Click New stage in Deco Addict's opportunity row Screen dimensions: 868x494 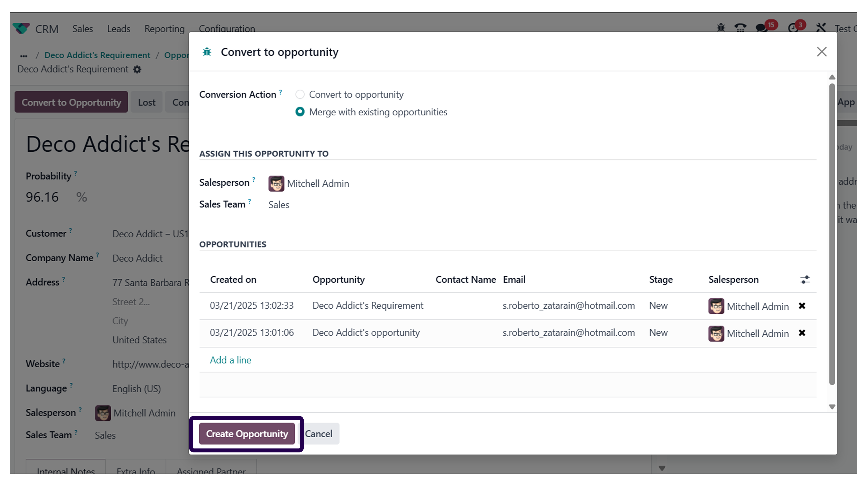[x=658, y=333]
